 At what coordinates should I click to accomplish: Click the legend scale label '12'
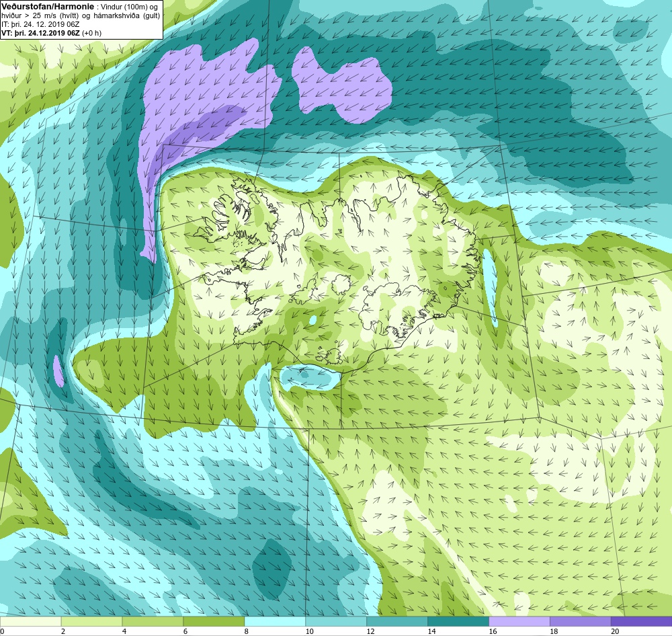(x=371, y=631)
